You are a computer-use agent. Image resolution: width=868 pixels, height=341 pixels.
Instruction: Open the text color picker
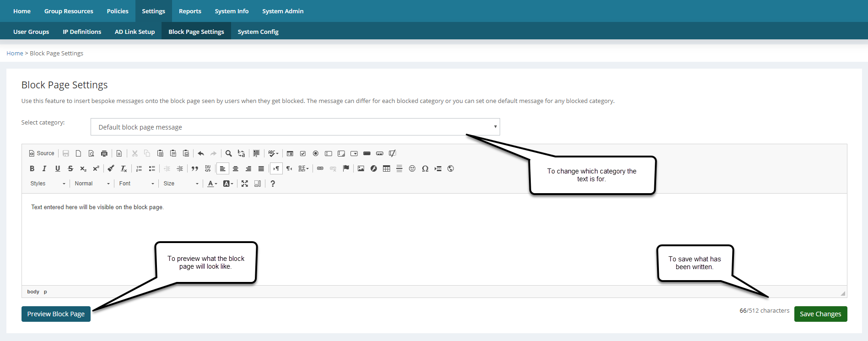click(212, 184)
